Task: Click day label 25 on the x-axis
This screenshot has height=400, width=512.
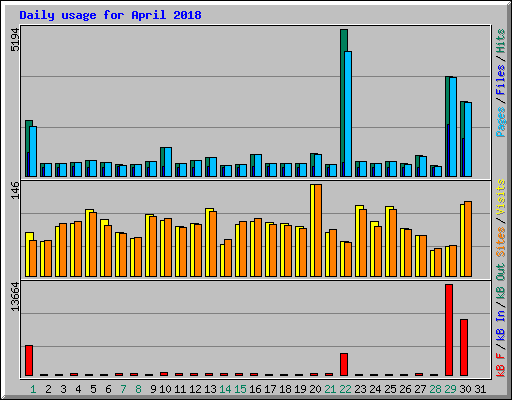Action: 390,389
